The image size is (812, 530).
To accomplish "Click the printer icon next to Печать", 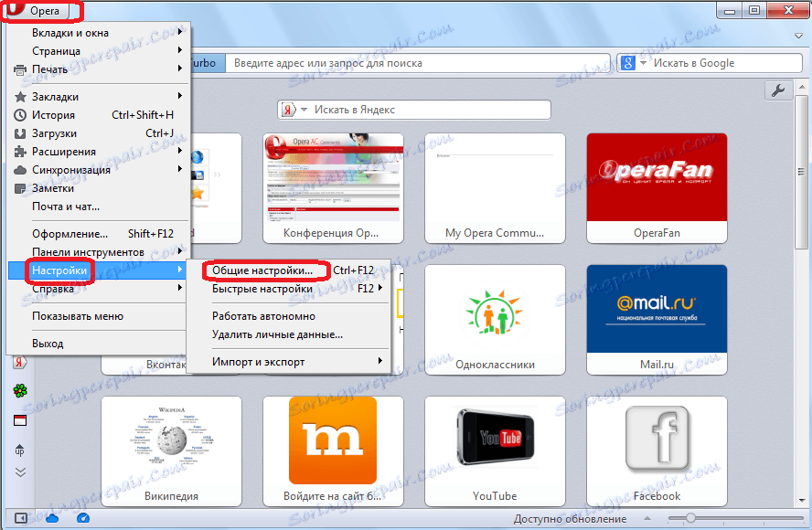I will (x=20, y=69).
